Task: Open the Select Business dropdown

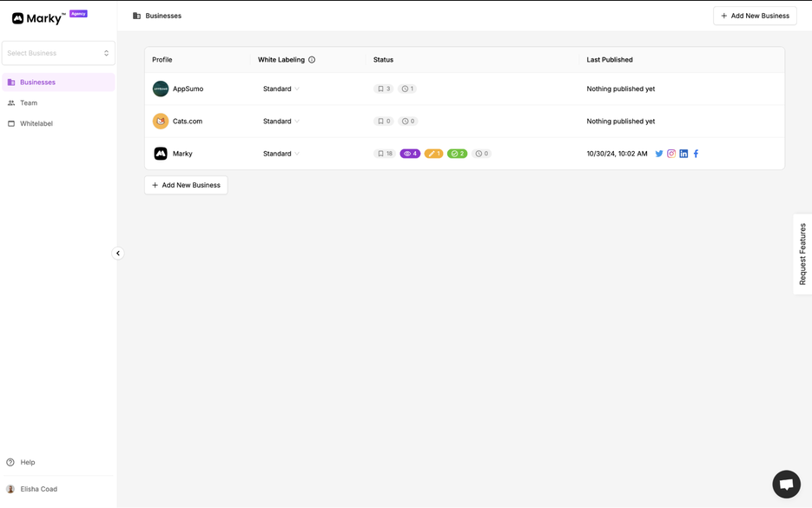Action: (58, 53)
